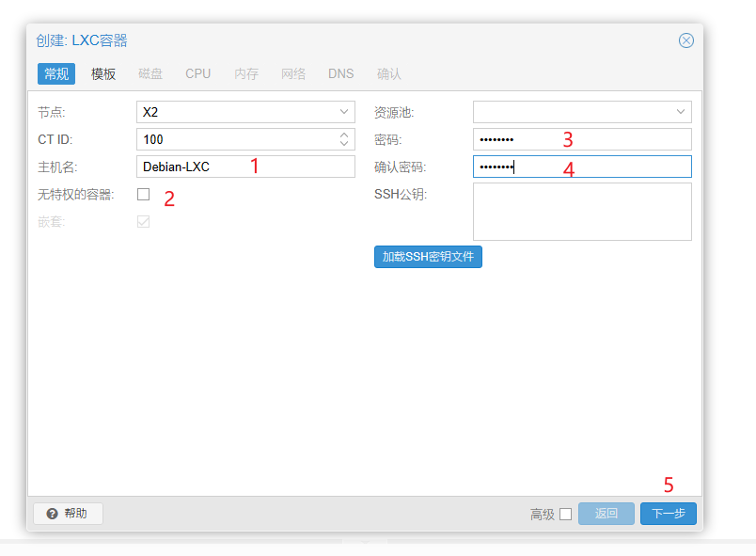Image resolution: width=756 pixels, height=556 pixels.
Task: Click 下一步 next button
Action: point(669,514)
